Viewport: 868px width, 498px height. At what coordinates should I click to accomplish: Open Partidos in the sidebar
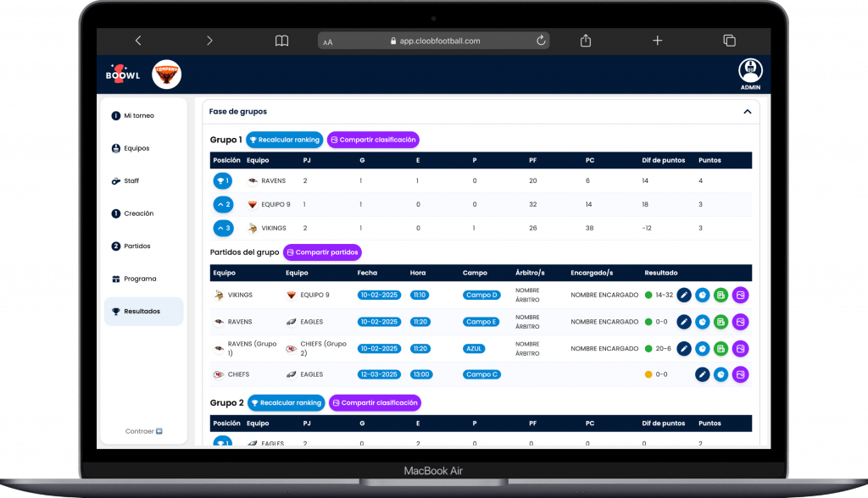click(x=136, y=246)
